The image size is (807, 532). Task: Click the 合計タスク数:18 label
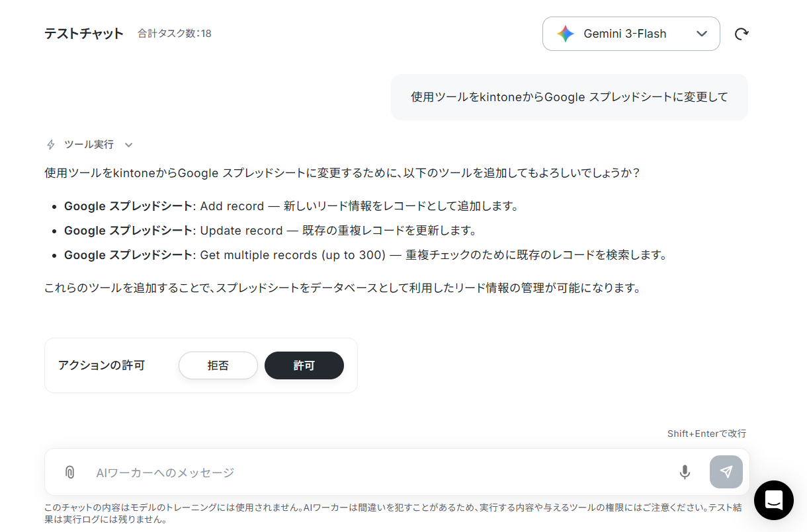pyautogui.click(x=175, y=34)
